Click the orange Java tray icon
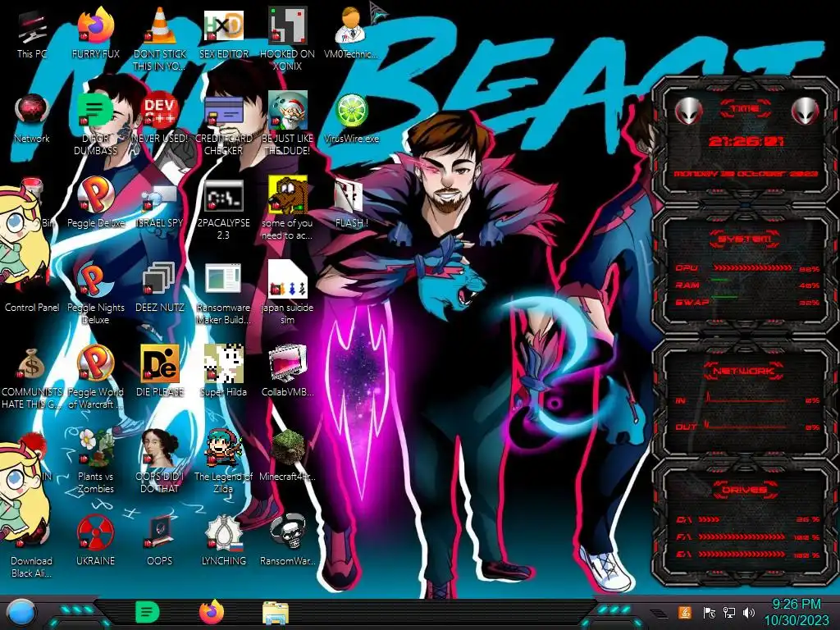 pos(685,612)
